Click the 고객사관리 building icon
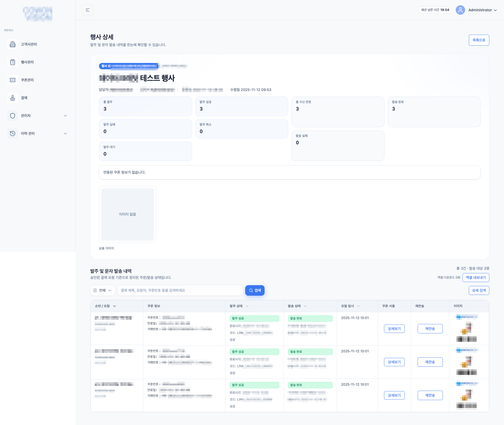The image size is (504, 425). [x=13, y=44]
